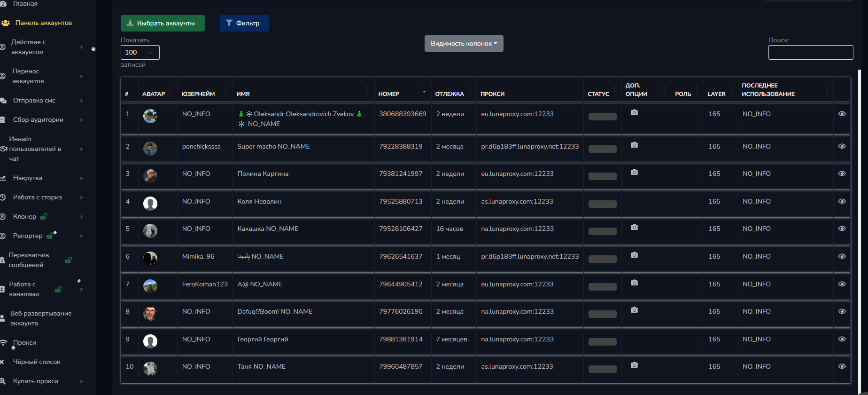Open the 100 records-per-page dropdown
The width and height of the screenshot is (868, 395).
point(140,52)
